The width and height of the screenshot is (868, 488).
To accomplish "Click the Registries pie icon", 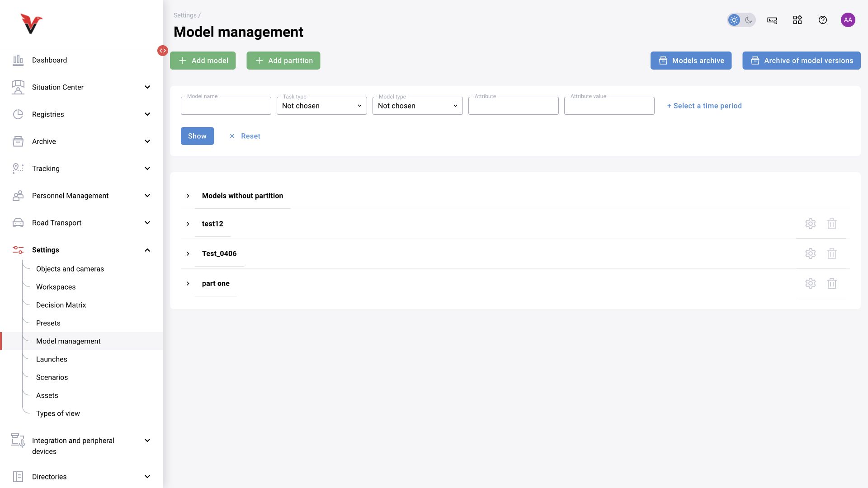I will [18, 114].
